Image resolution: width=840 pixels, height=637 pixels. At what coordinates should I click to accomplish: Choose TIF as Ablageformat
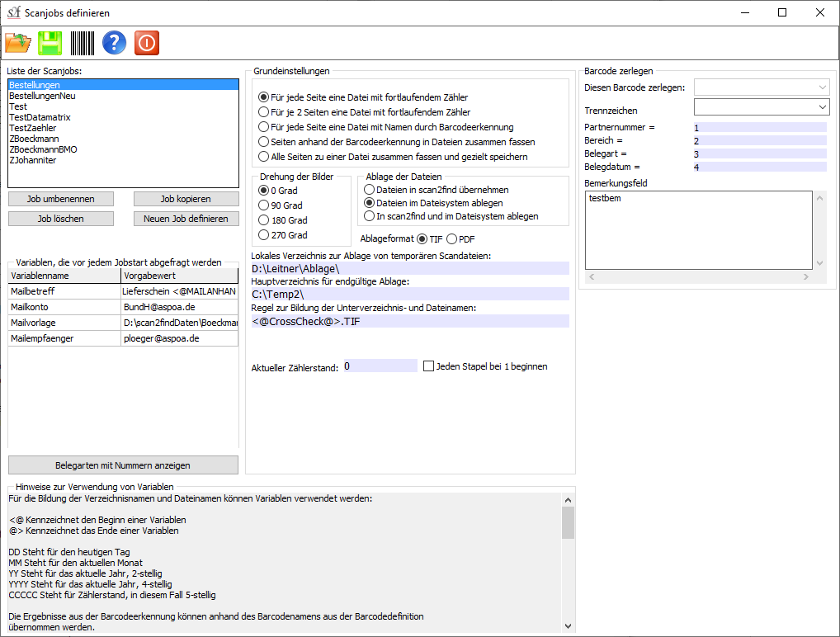430,239
